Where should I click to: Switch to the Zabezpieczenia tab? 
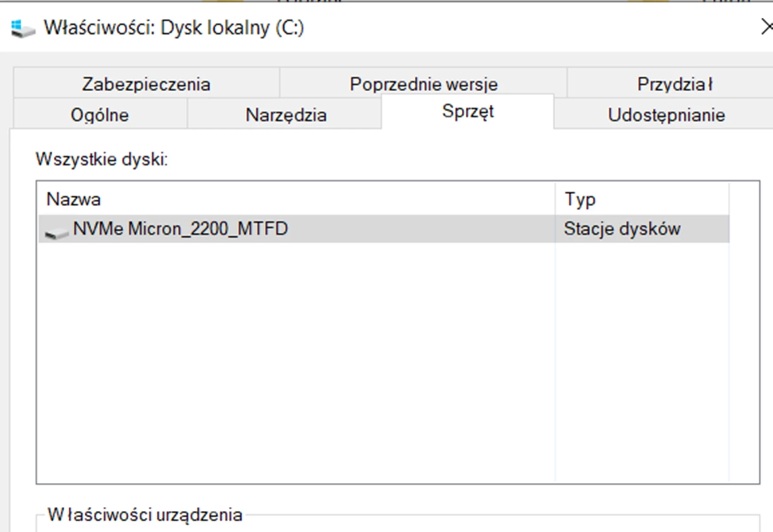146,84
